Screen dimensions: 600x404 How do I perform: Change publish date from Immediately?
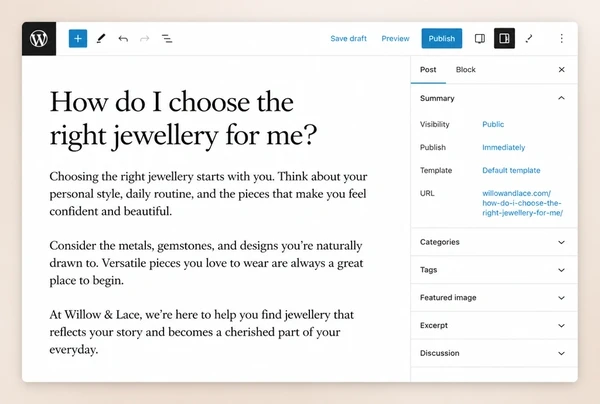tap(504, 147)
